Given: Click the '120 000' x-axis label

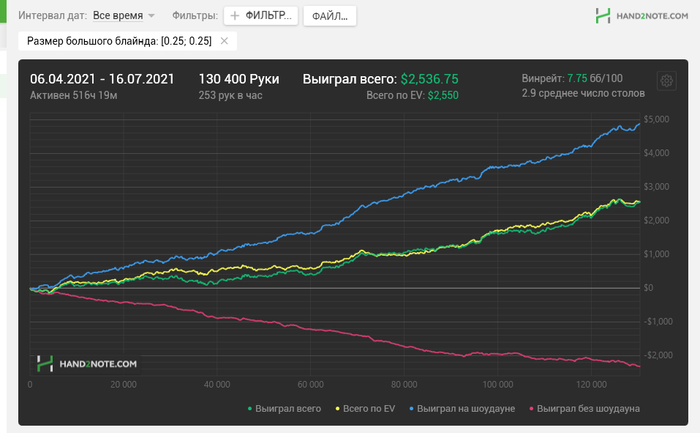Looking at the screenshot, I should point(592,384).
